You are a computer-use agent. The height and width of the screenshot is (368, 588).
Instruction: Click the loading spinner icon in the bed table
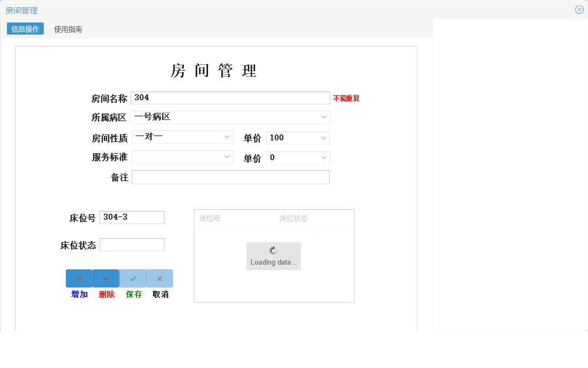(273, 250)
